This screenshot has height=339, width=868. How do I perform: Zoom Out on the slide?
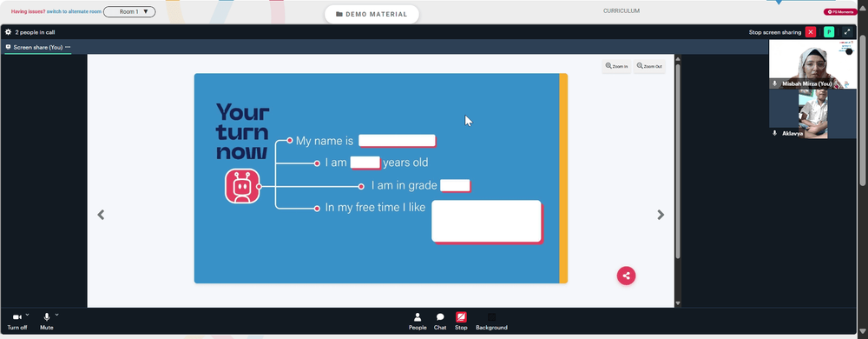click(649, 66)
